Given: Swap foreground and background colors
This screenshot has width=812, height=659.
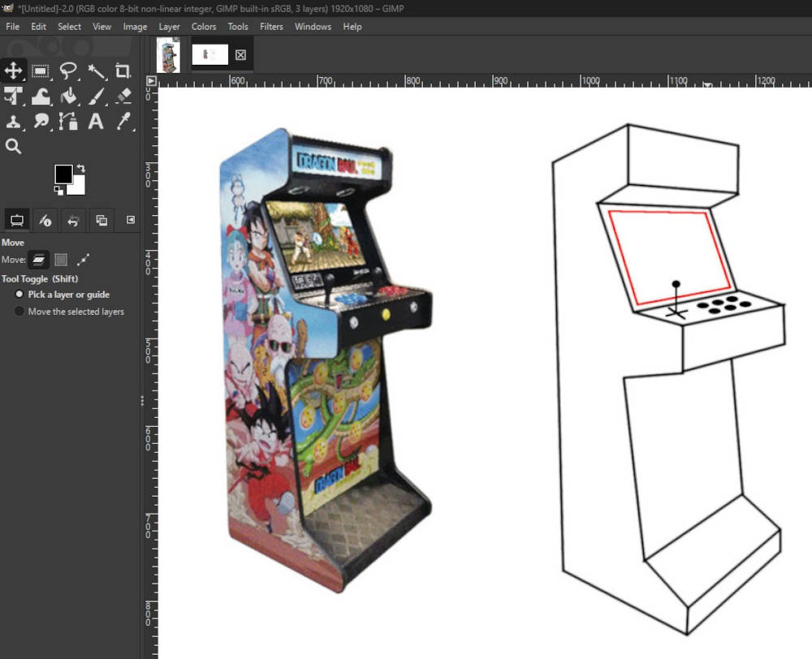Looking at the screenshot, I should pos(80,170).
